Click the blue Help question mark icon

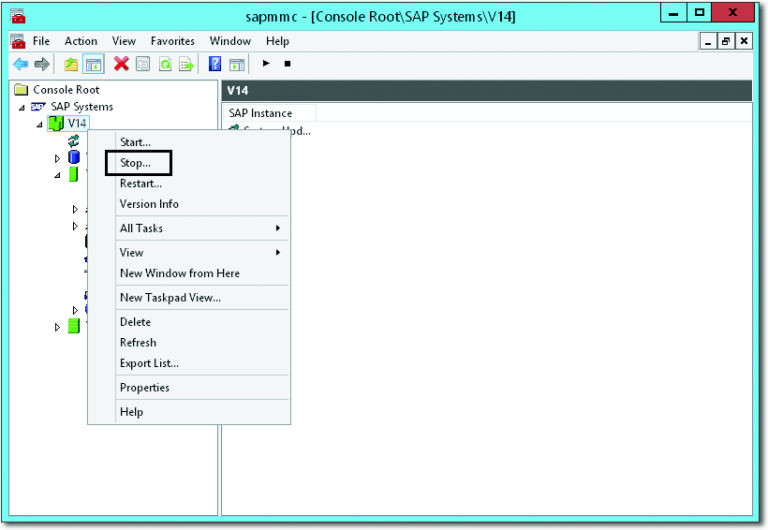pos(215,64)
